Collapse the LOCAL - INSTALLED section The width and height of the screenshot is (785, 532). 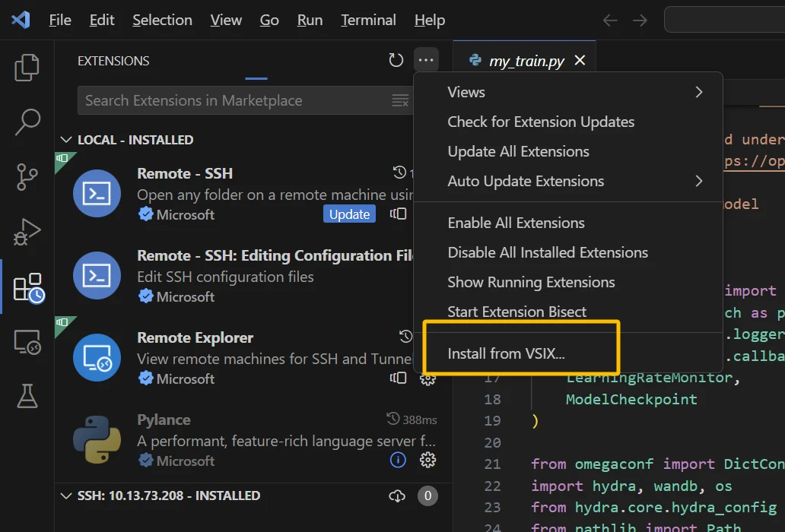(x=65, y=140)
